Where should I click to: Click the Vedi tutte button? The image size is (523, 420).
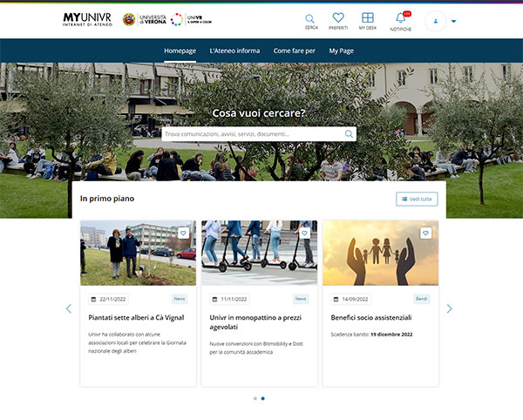tap(417, 199)
